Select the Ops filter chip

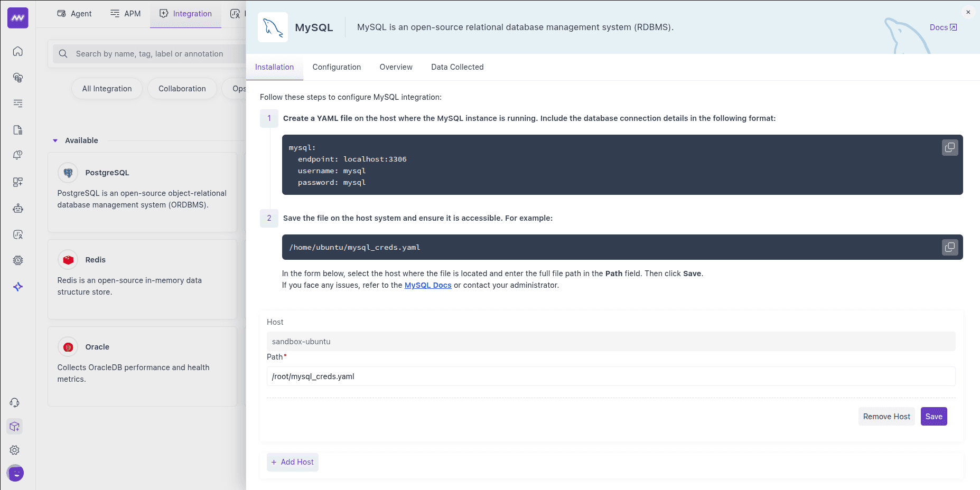[239, 88]
